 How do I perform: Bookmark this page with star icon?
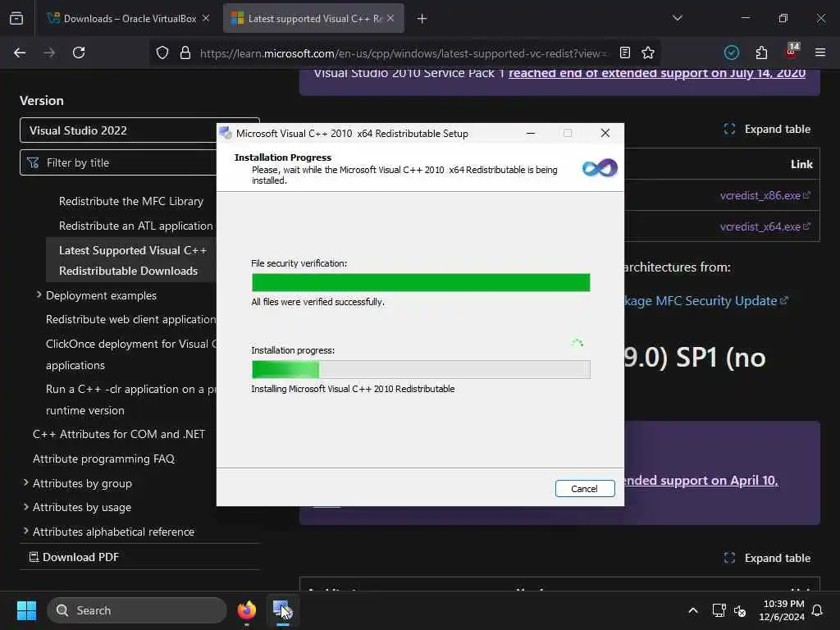point(648,52)
